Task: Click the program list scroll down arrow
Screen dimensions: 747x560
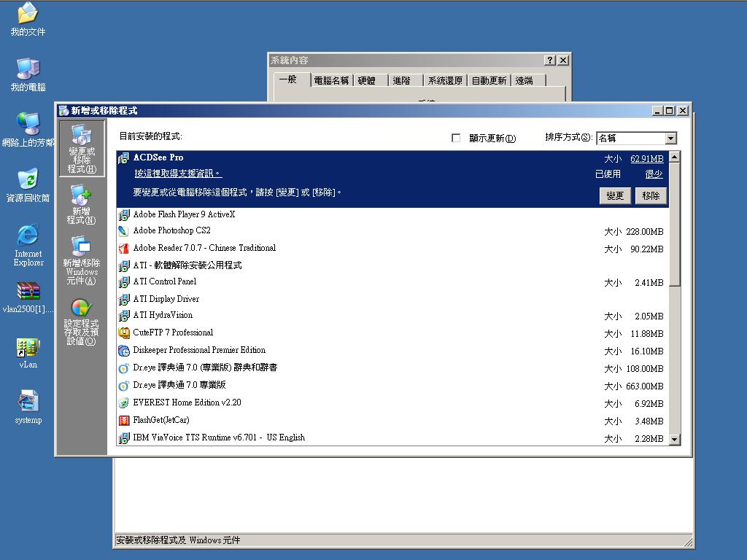Action: 675,439
